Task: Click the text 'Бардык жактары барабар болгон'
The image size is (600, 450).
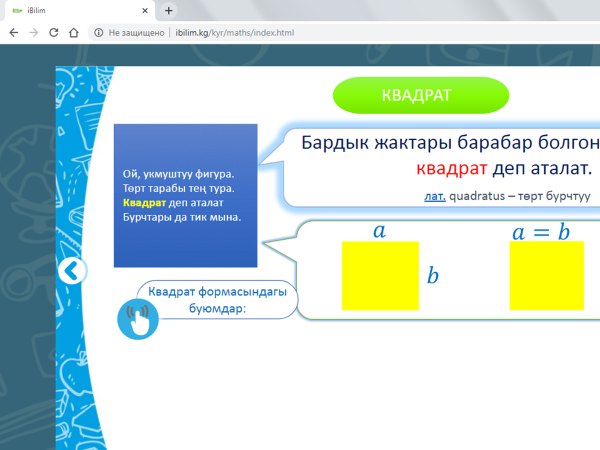Action: 450,142
